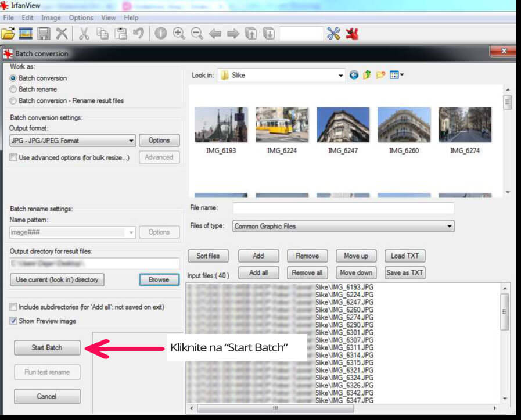The height and width of the screenshot is (420, 521).
Task: Click the Undo arrow toolbar icon
Action: (x=138, y=34)
